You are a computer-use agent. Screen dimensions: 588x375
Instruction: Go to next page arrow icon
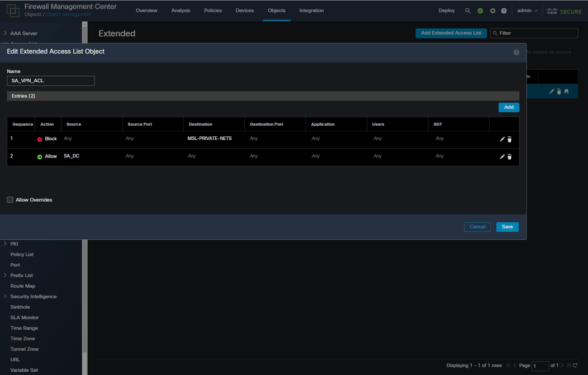(x=562, y=365)
